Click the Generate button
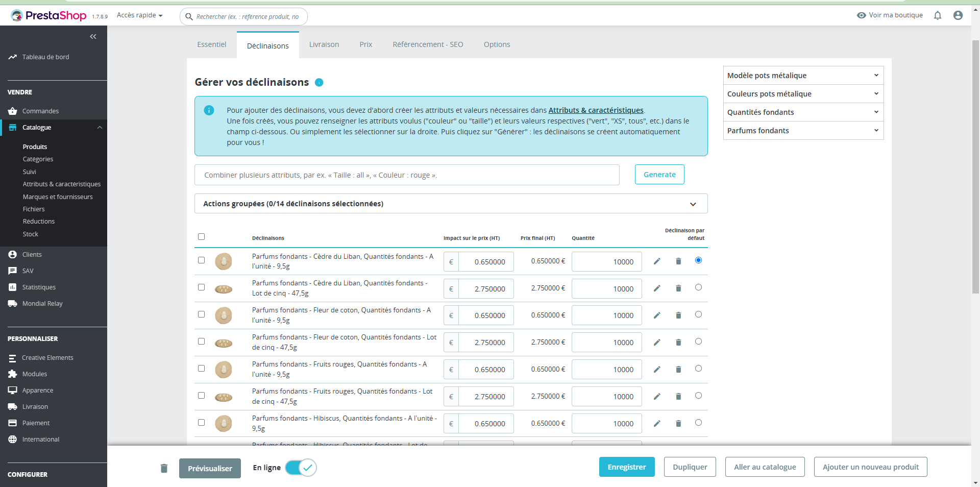Image resolution: width=980 pixels, height=487 pixels. 659,175
